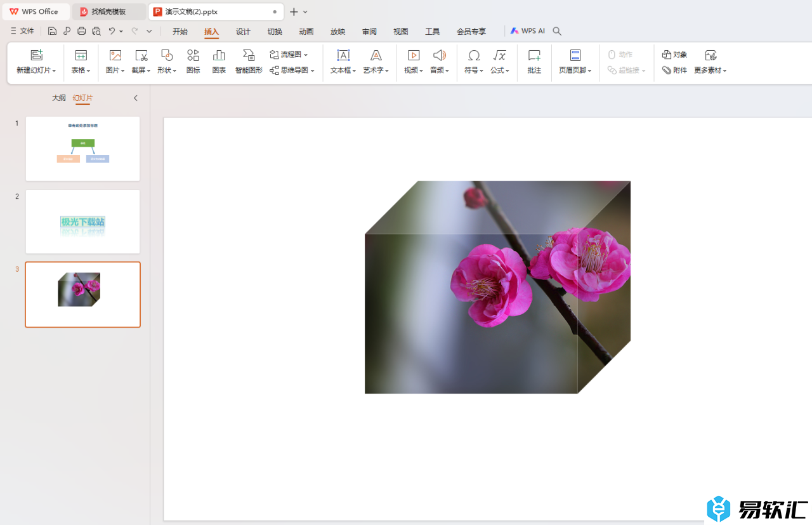Viewport: 812px width, 525px height.
Task: Switch to the Home (开始) tab
Action: (x=180, y=31)
